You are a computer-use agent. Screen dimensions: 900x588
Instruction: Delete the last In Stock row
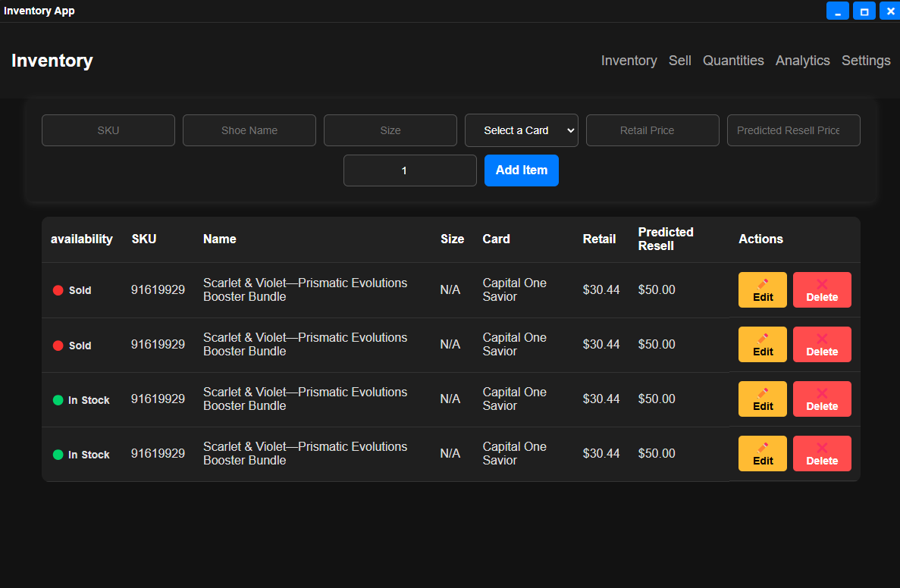[x=822, y=453]
